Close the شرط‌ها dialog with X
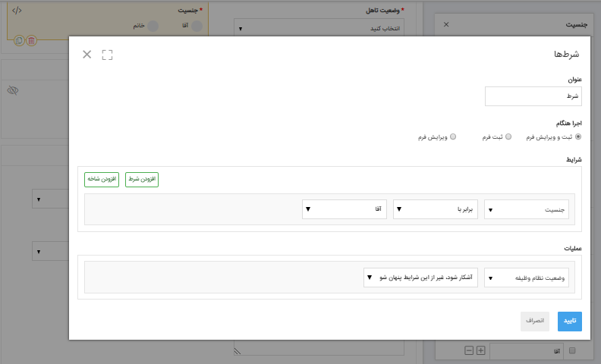The image size is (601, 364). (87, 55)
